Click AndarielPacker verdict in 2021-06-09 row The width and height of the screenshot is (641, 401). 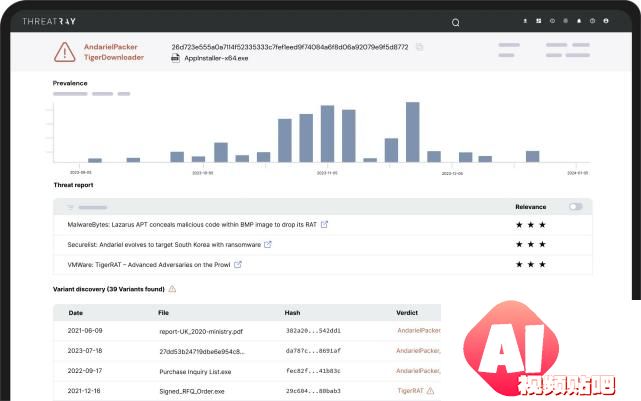[419, 330]
